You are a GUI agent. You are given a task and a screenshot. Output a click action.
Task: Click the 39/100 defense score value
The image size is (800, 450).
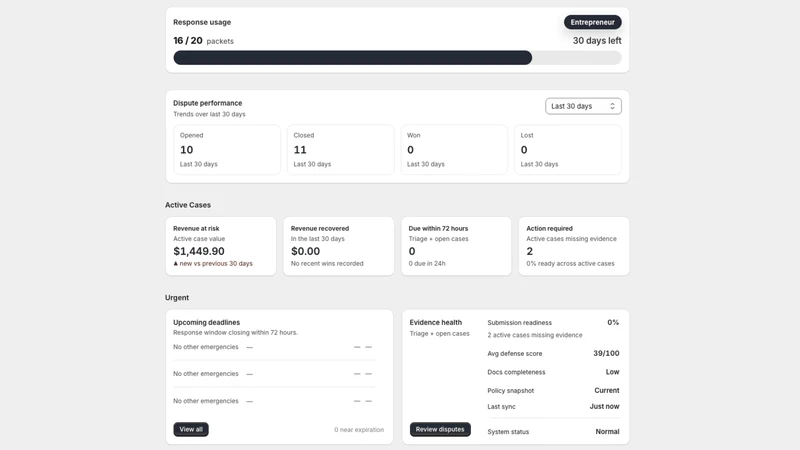[606, 353]
